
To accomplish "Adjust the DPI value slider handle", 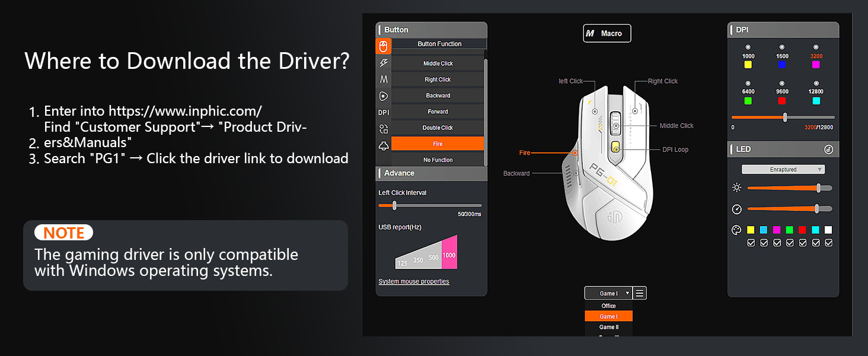I will [x=785, y=117].
